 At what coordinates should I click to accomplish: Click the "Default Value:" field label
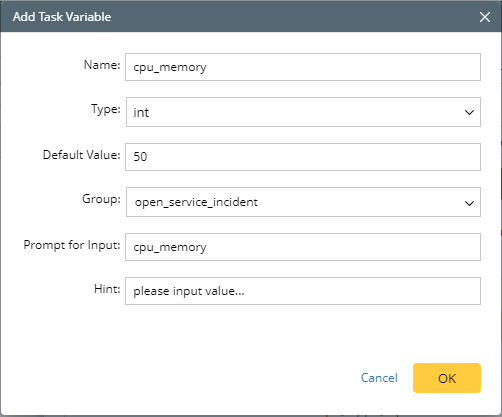click(81, 155)
